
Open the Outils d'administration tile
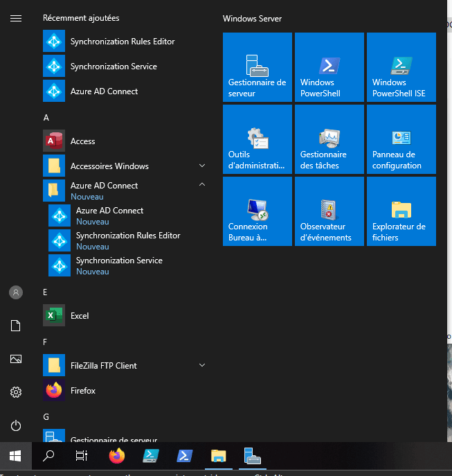(257, 139)
